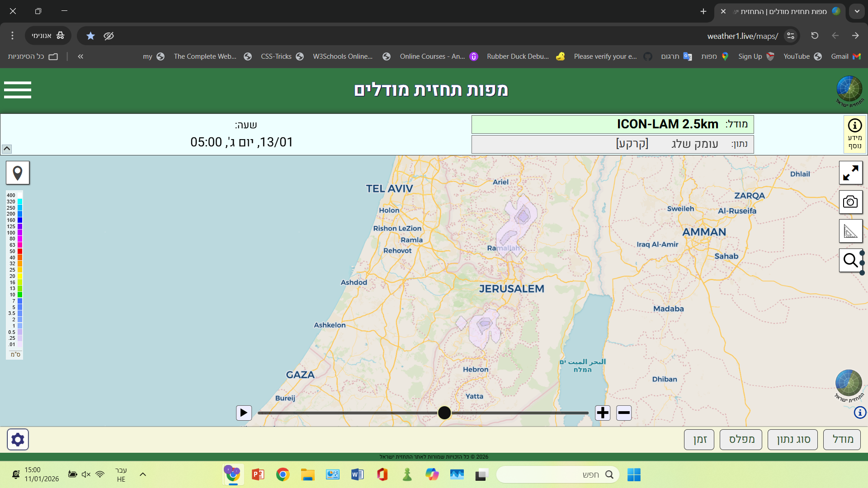Click the fullscreen expand icon
The width and height of the screenshot is (868, 488).
tap(850, 173)
